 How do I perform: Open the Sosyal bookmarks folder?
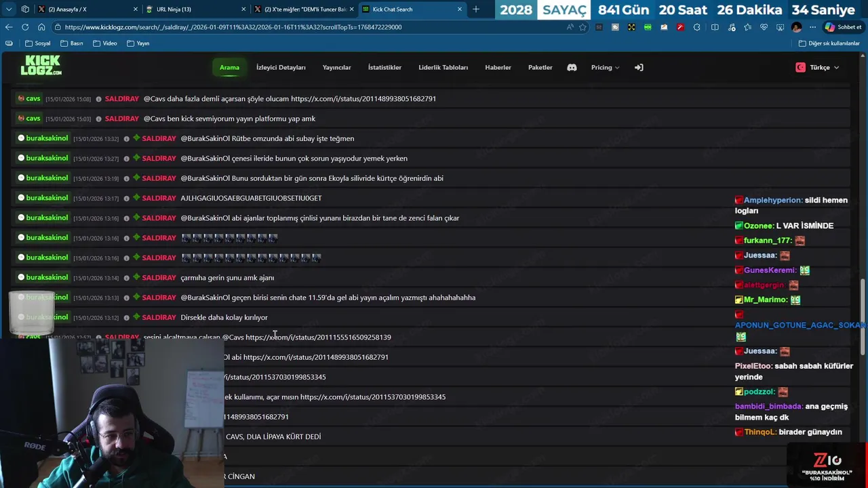coord(38,43)
